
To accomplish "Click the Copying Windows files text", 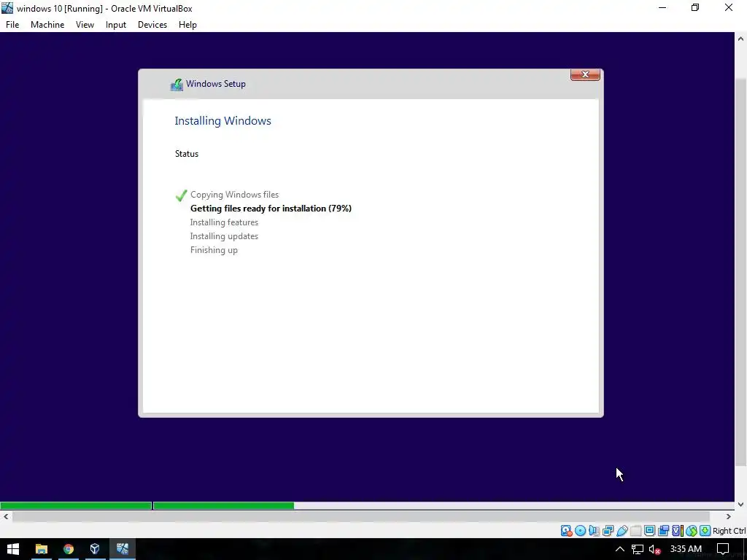I will click(x=234, y=194).
